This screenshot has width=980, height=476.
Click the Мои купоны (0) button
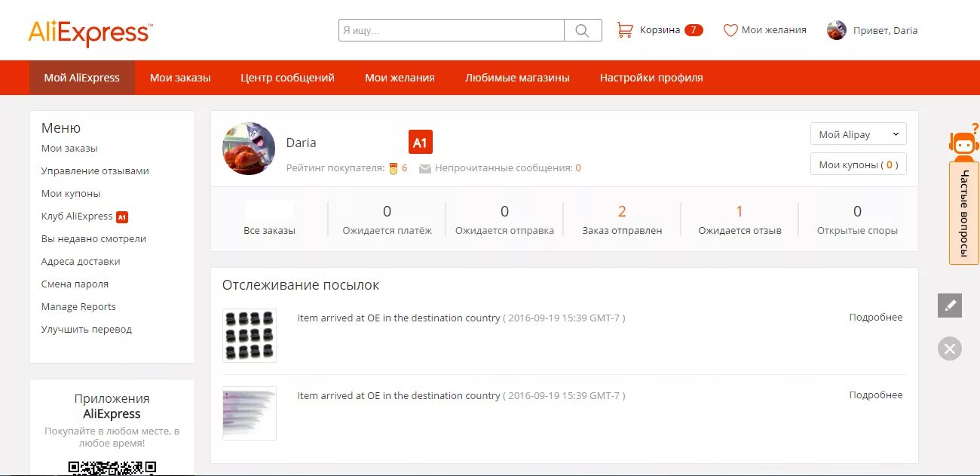[859, 164]
